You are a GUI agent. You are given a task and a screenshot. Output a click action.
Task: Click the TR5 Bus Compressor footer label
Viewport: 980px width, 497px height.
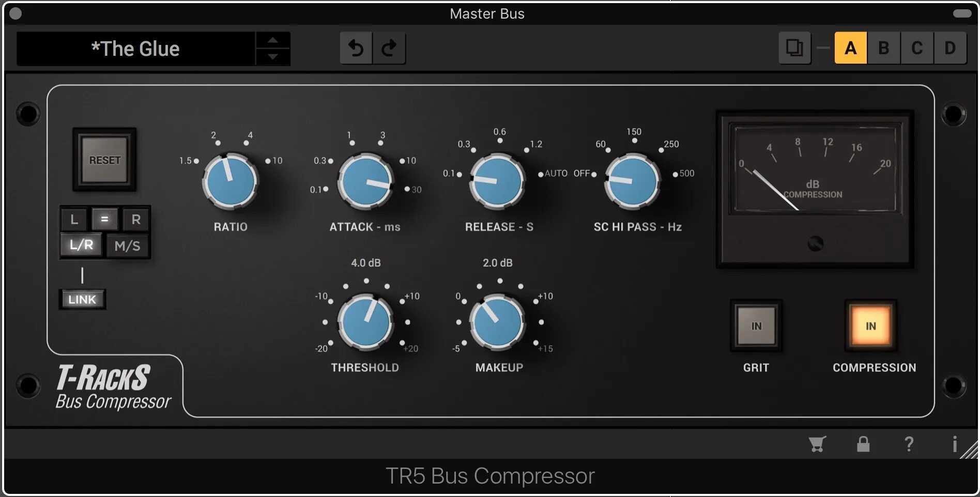[x=490, y=476]
